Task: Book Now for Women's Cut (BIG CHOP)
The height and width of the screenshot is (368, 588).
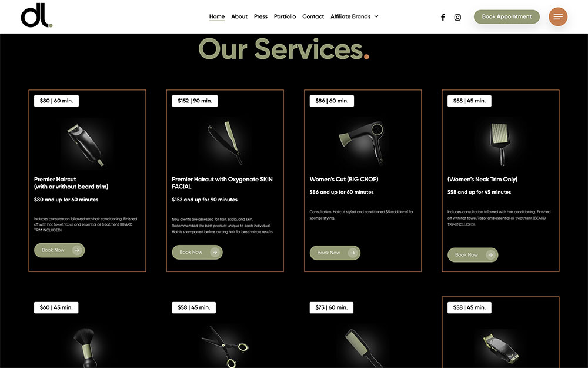Action: (335, 253)
